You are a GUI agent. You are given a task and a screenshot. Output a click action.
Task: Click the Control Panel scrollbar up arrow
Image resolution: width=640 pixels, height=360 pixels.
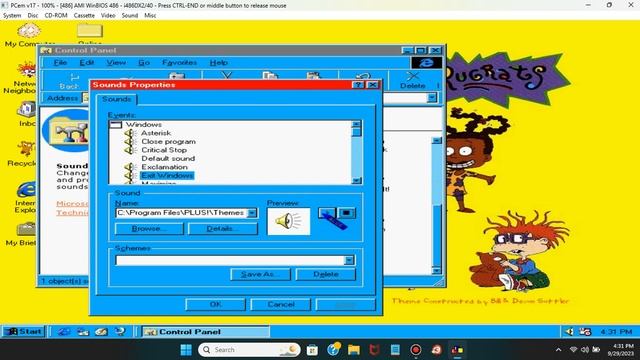click(436, 141)
